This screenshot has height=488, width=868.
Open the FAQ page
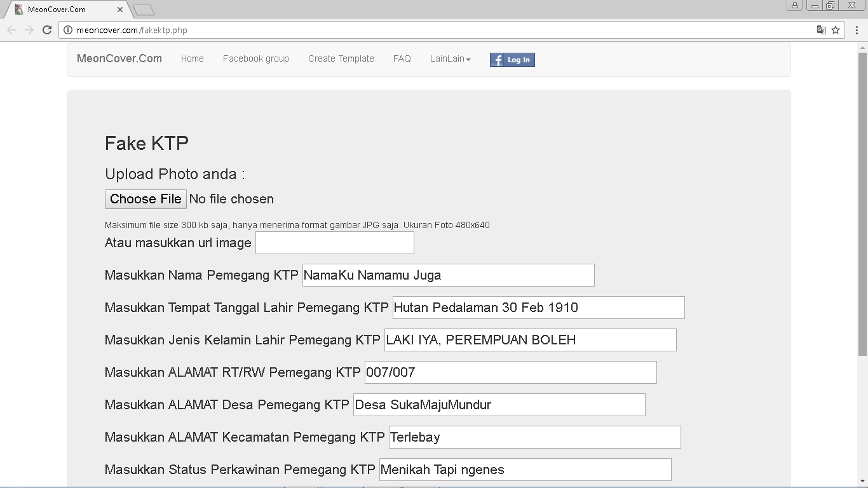click(x=402, y=58)
